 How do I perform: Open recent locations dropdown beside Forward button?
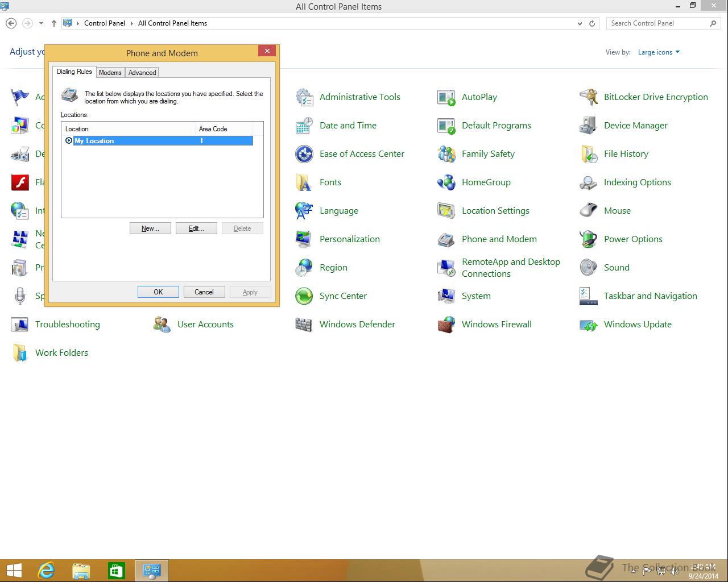[41, 23]
